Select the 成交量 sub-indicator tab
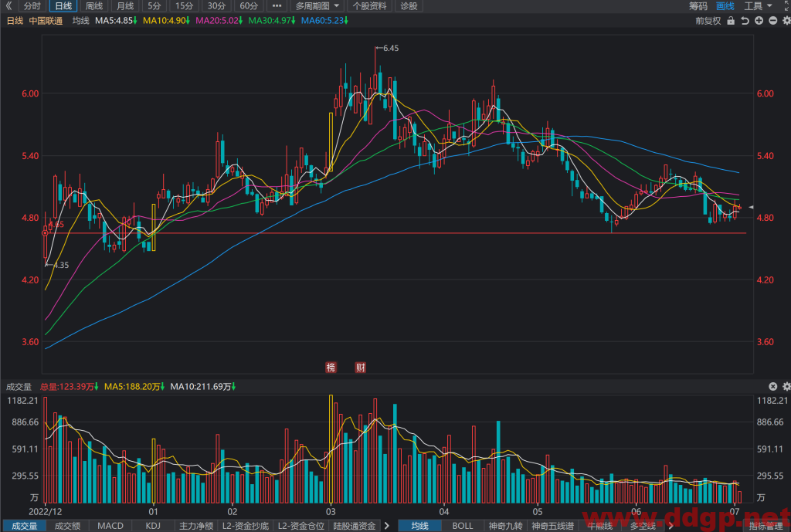 tap(24, 526)
